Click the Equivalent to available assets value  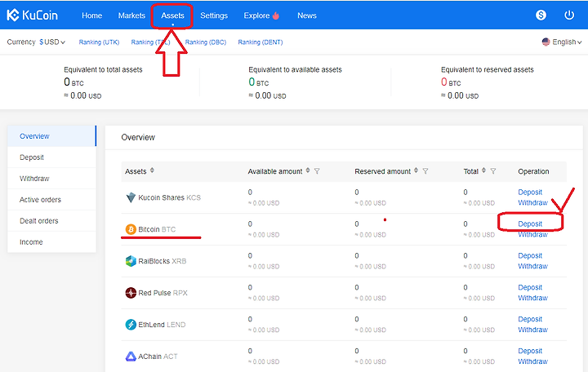(259, 82)
